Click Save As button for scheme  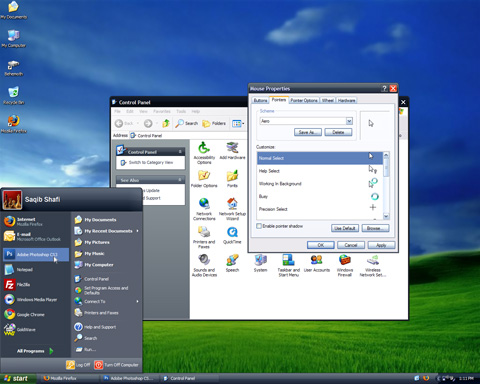(x=308, y=132)
